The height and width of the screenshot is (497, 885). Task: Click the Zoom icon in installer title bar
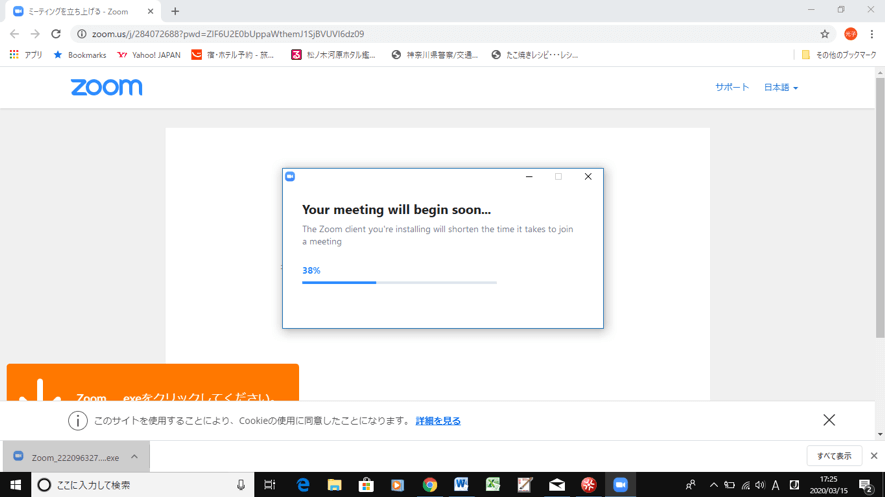click(x=290, y=177)
